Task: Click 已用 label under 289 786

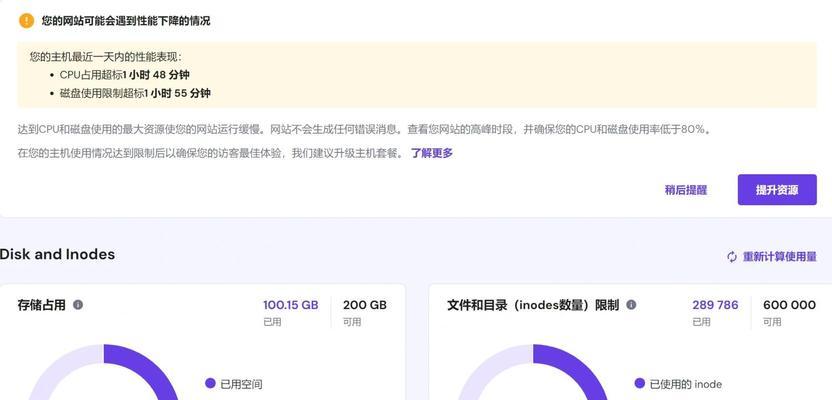Action: 701,321
